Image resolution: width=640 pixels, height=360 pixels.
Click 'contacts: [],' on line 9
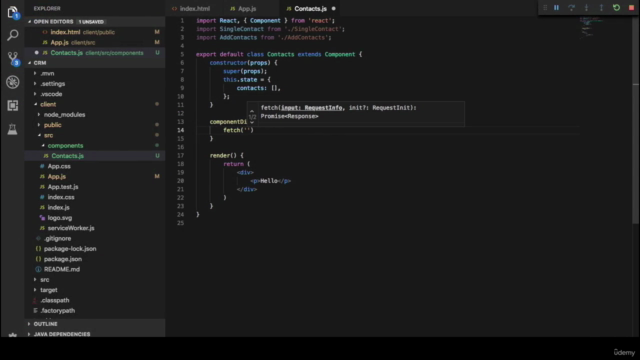click(258, 88)
